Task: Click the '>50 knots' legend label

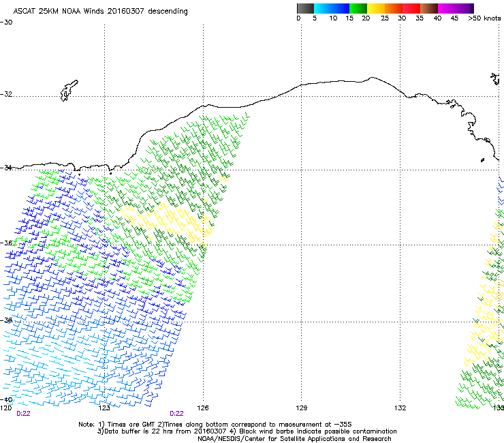Action: [484, 18]
